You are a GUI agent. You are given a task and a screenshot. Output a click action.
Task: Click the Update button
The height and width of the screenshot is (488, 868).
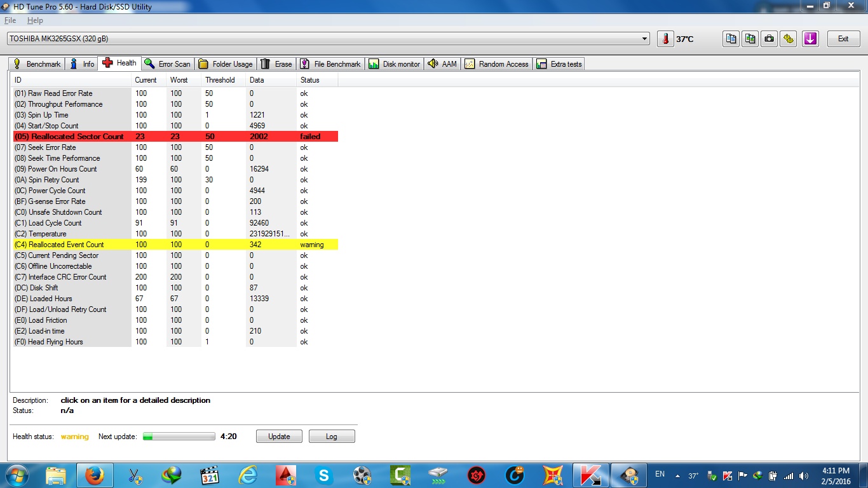pos(279,437)
